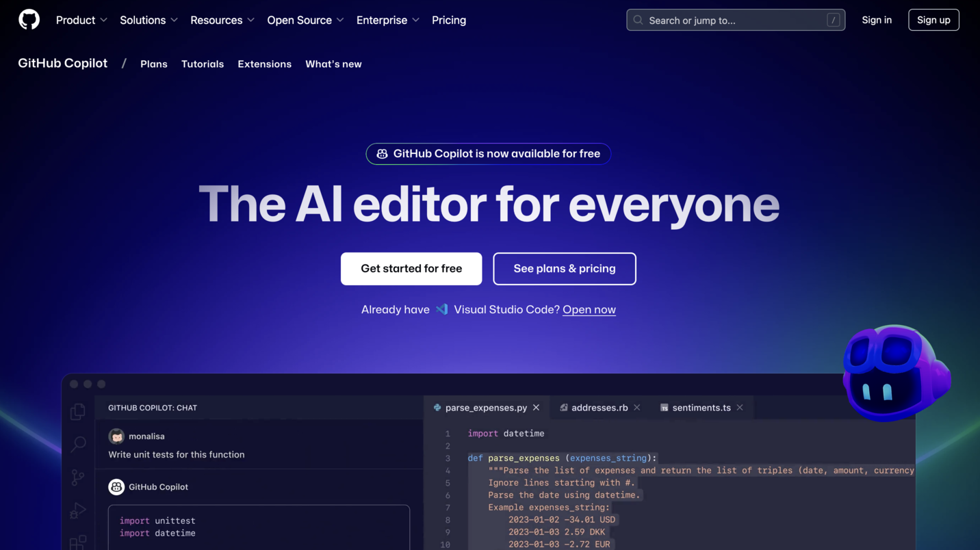The height and width of the screenshot is (550, 980).
Task: Open the Solutions dropdown menu
Action: (149, 20)
